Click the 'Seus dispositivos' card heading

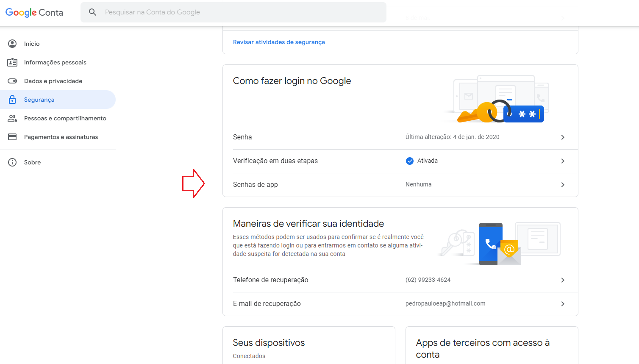(x=269, y=343)
